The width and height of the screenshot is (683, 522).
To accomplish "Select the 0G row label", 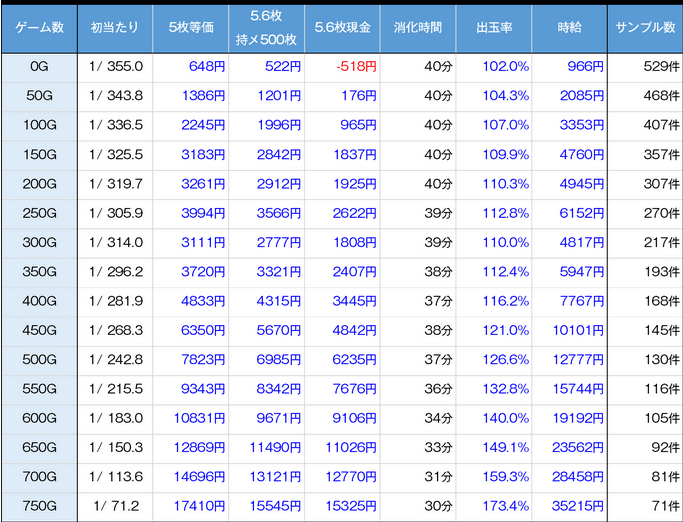I will pyautogui.click(x=39, y=67).
